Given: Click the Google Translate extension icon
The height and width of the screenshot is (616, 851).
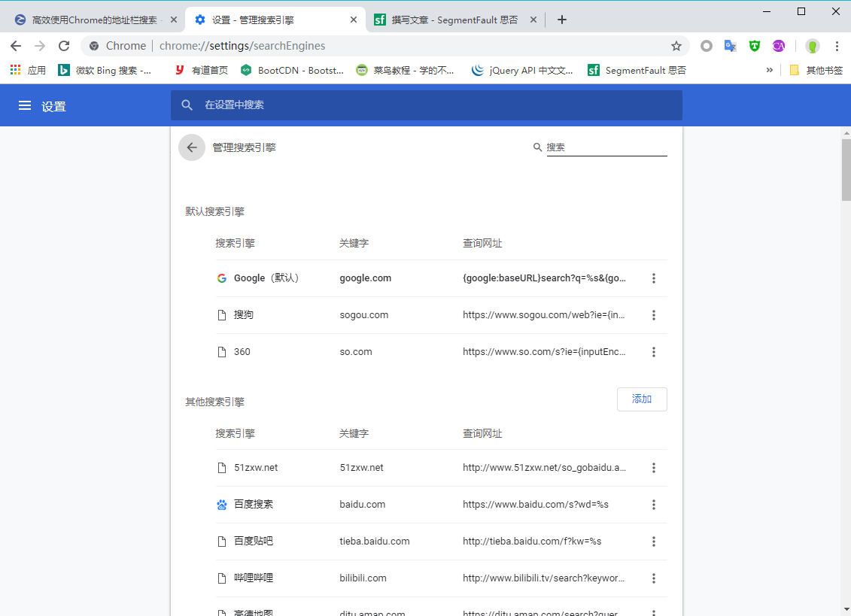Looking at the screenshot, I should pyautogui.click(x=730, y=46).
